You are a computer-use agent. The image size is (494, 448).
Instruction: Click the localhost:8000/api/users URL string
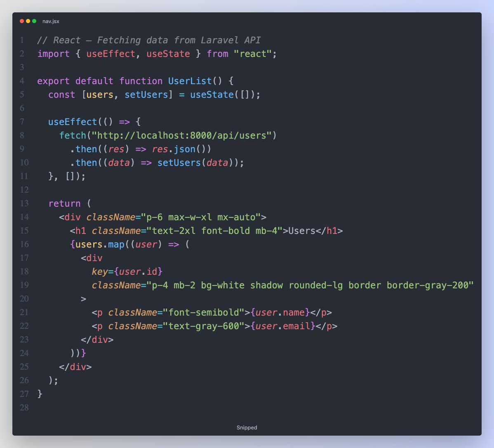coord(181,136)
